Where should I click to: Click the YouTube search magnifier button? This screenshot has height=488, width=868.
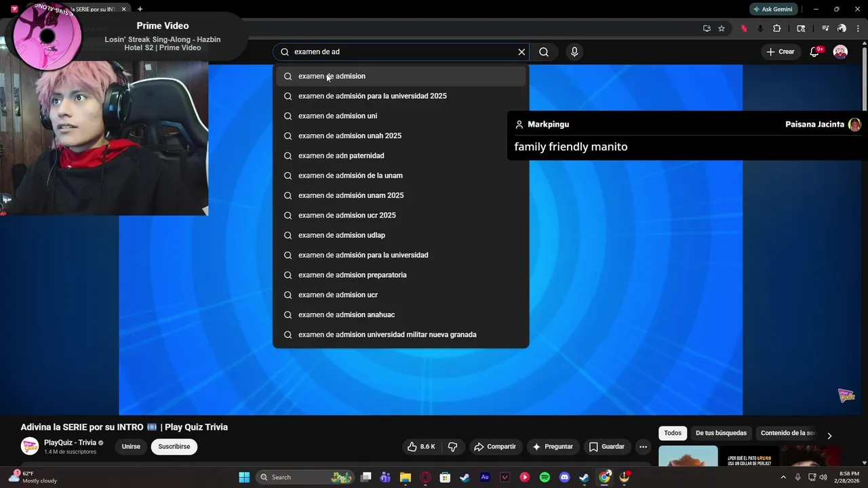pos(544,52)
